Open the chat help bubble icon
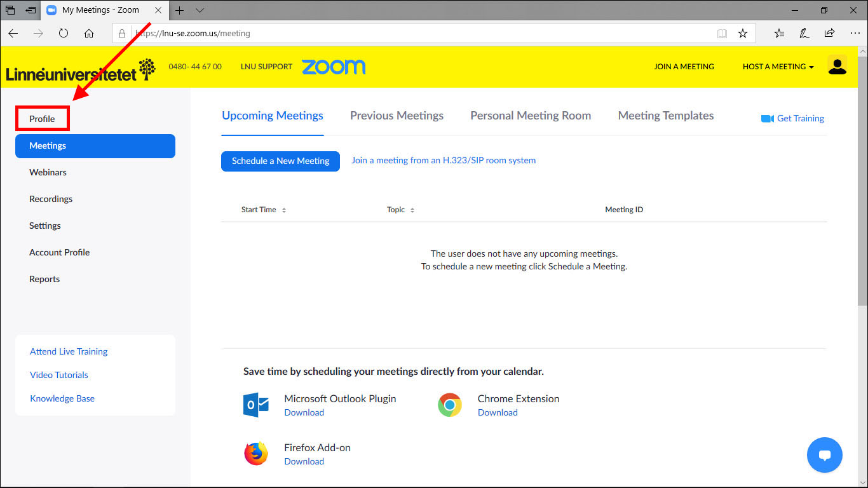 [x=825, y=455]
